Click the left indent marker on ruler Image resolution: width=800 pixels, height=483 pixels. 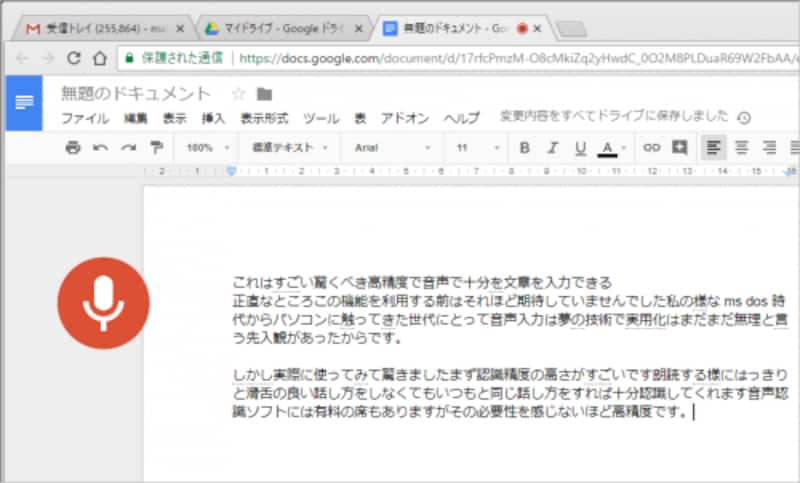[231, 171]
